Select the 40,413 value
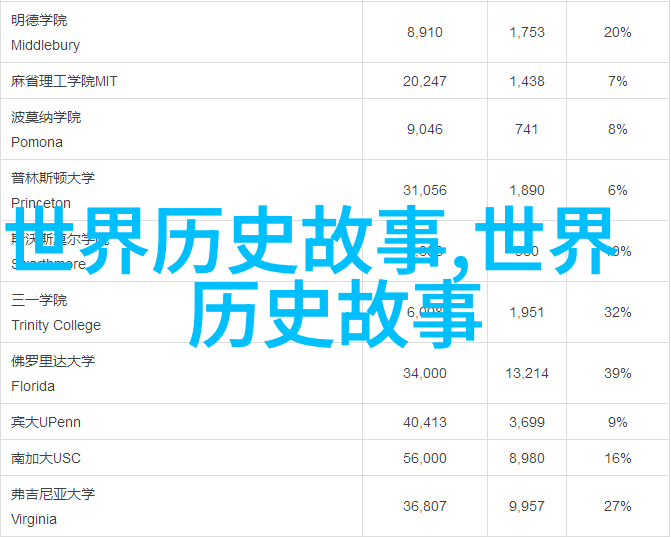Screen dimensions: 671x537 click(x=425, y=423)
